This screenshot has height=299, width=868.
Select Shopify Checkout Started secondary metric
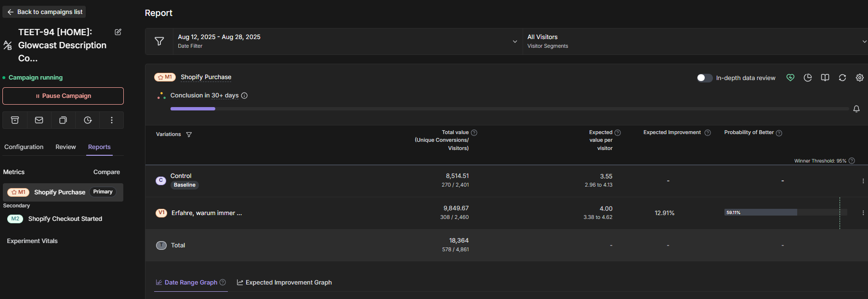(x=65, y=219)
